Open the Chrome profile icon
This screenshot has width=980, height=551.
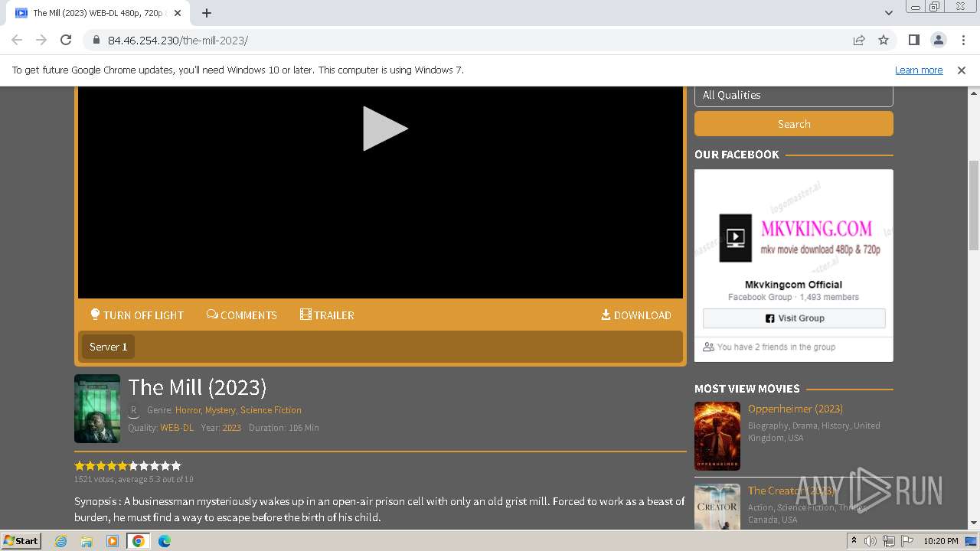[939, 40]
